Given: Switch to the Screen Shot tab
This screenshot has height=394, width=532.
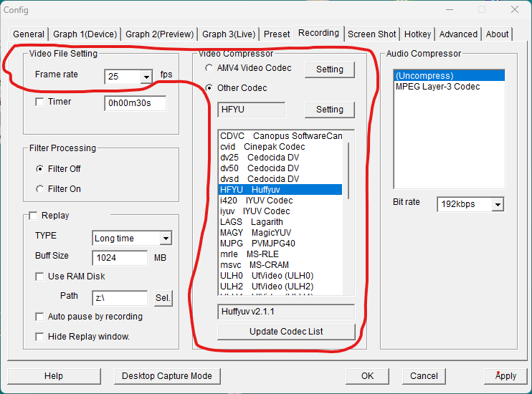Looking at the screenshot, I should tap(372, 34).
